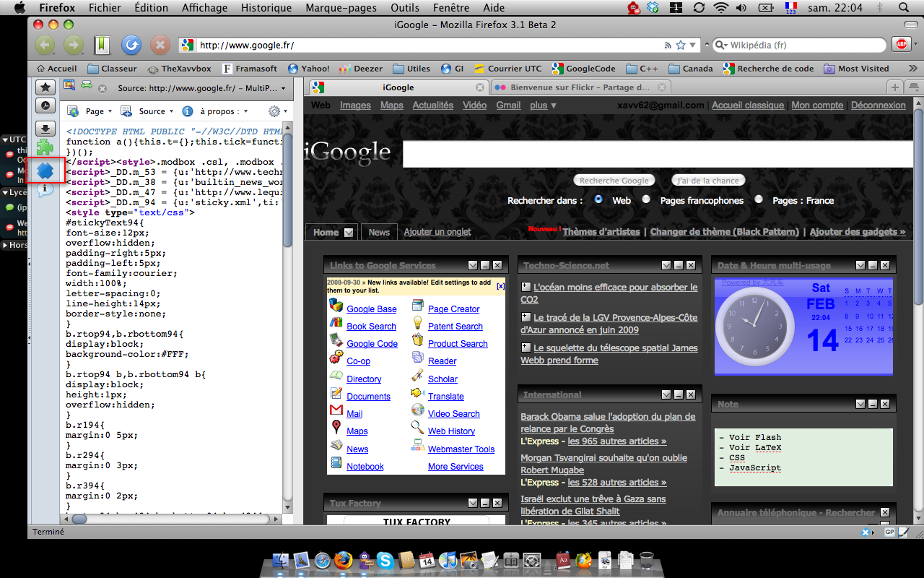Screen dimensions: 924x578
Task: Open the green puzzle add-ons panel
Action: pos(45,147)
